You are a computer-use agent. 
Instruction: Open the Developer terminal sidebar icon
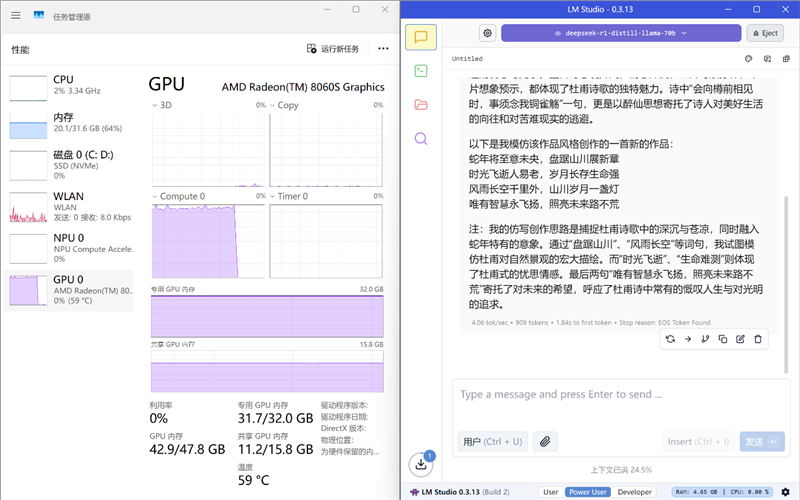(421, 71)
